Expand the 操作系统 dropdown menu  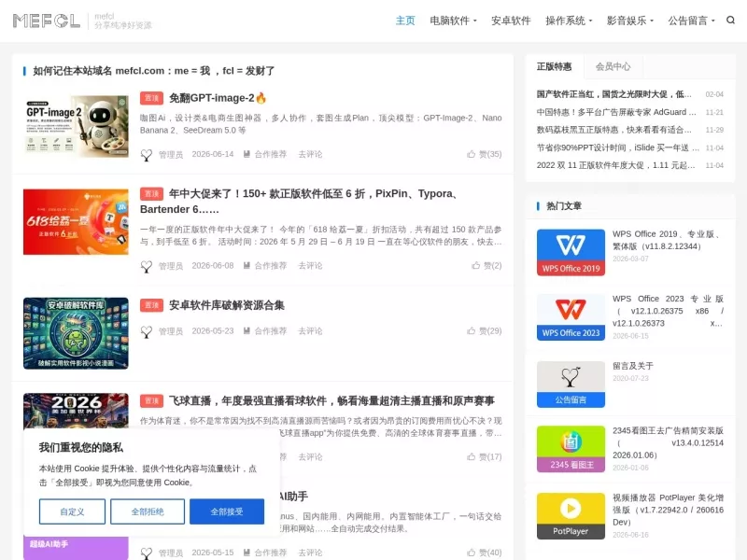pos(569,21)
